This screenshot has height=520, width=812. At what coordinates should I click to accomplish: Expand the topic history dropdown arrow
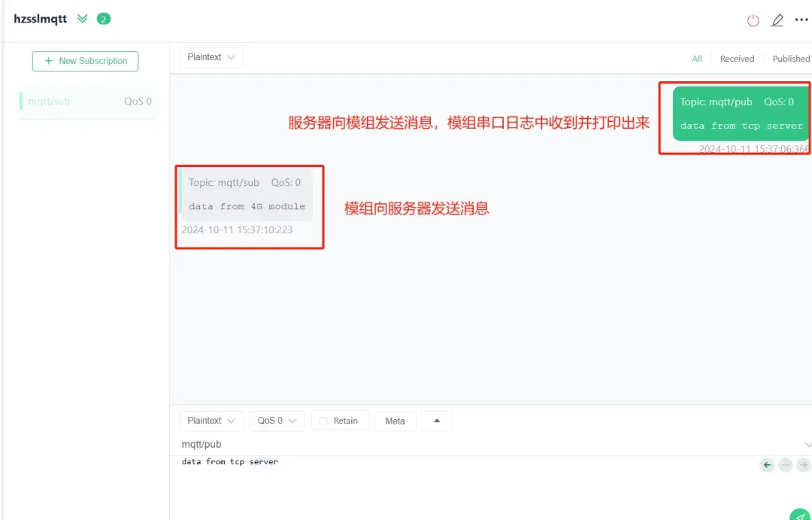807,445
